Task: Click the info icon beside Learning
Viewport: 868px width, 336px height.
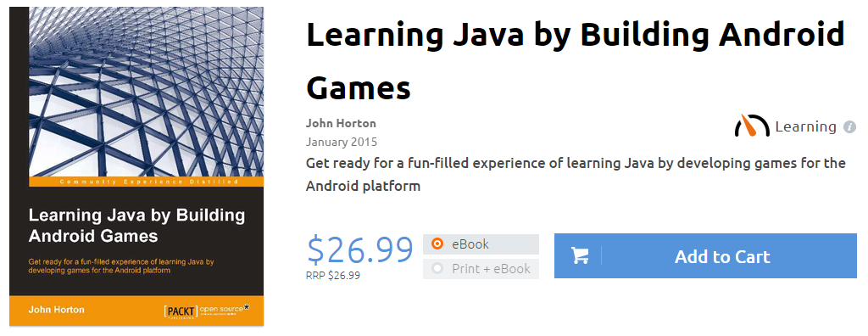Action: 849,127
